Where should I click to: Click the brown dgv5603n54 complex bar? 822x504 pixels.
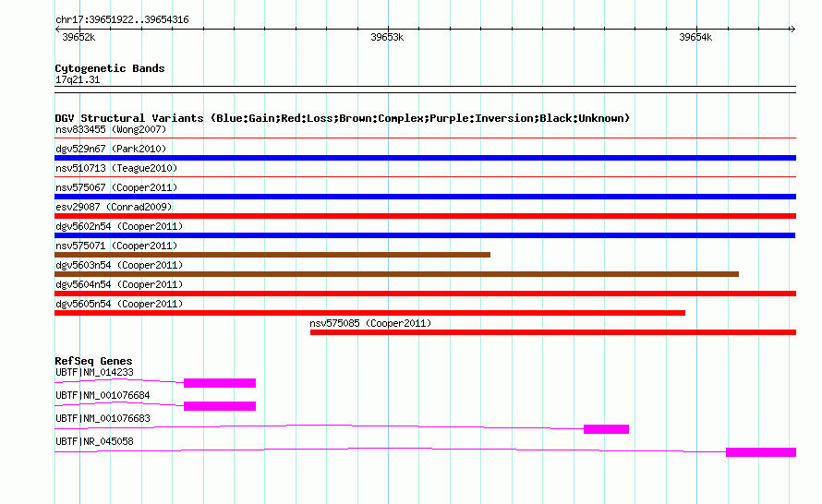point(397,274)
